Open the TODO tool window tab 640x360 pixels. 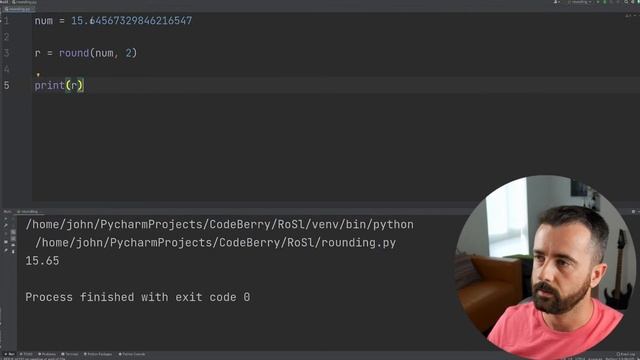pyautogui.click(x=27, y=354)
